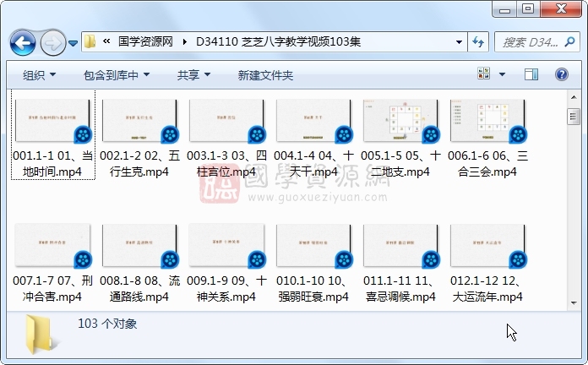
Task: Click the scrollbar down arrow
Action: (x=574, y=302)
